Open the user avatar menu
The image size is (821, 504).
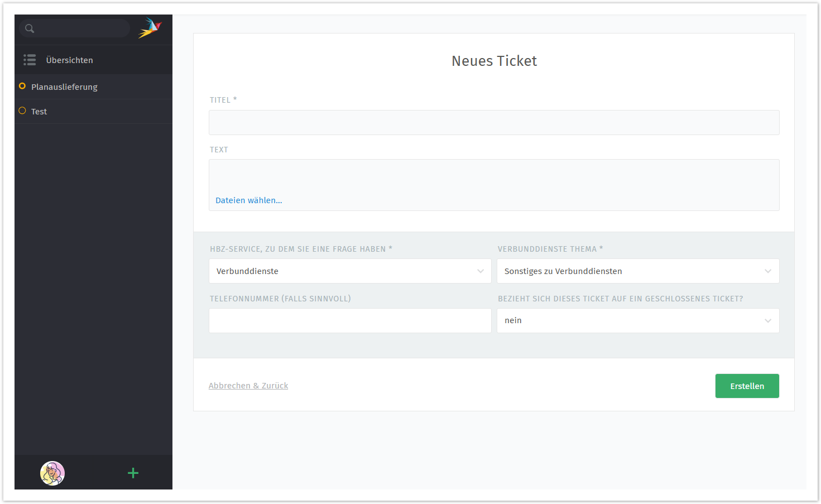pyautogui.click(x=52, y=473)
